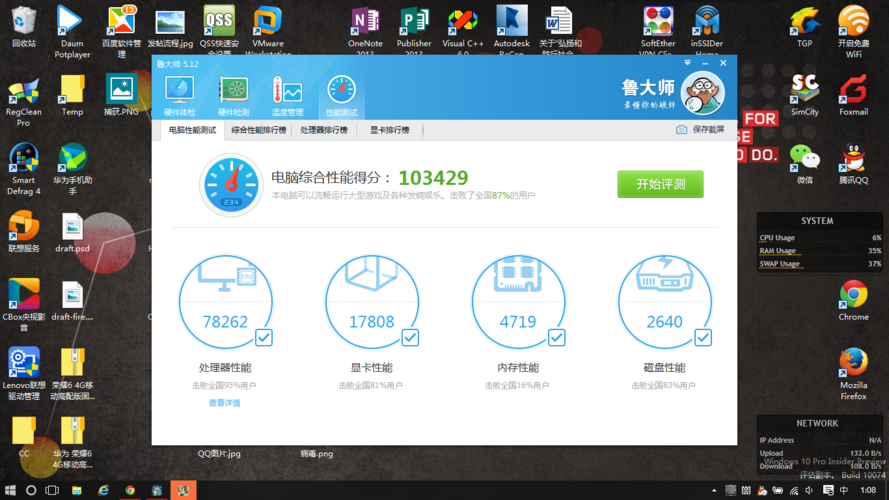Select the inSSIDer Home desktop icon
Viewport: 889px width, 500px height.
tap(706, 31)
